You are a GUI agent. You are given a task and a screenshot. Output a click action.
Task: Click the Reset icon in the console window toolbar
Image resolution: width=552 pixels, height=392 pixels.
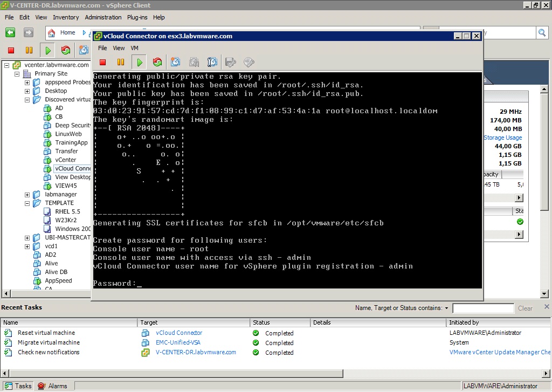[157, 63]
